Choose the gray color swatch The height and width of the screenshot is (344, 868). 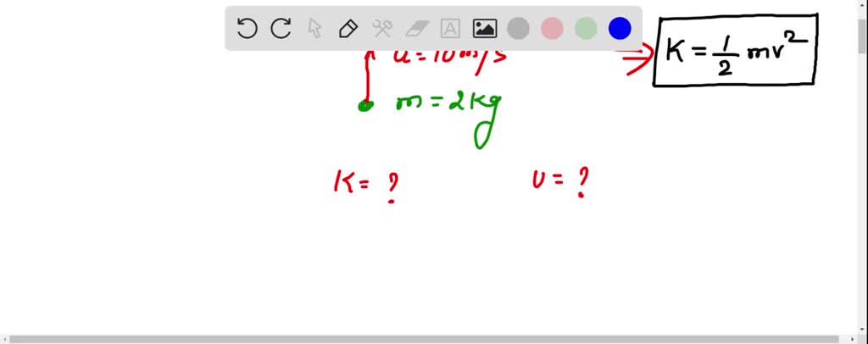(518, 28)
